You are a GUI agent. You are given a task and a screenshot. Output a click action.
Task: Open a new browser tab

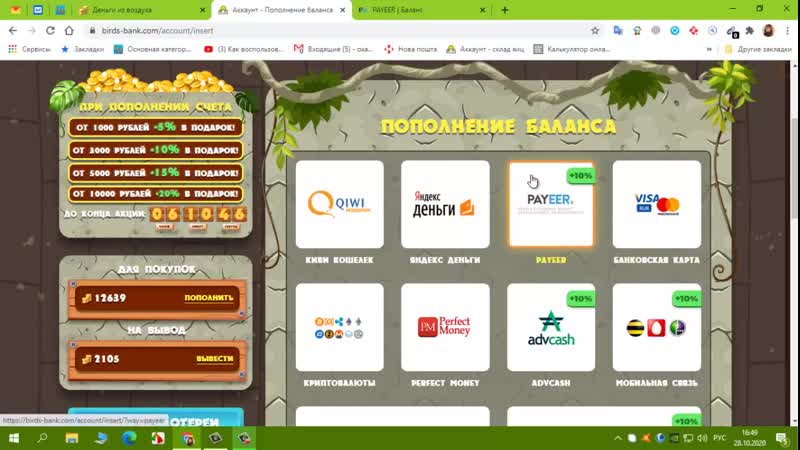click(505, 10)
